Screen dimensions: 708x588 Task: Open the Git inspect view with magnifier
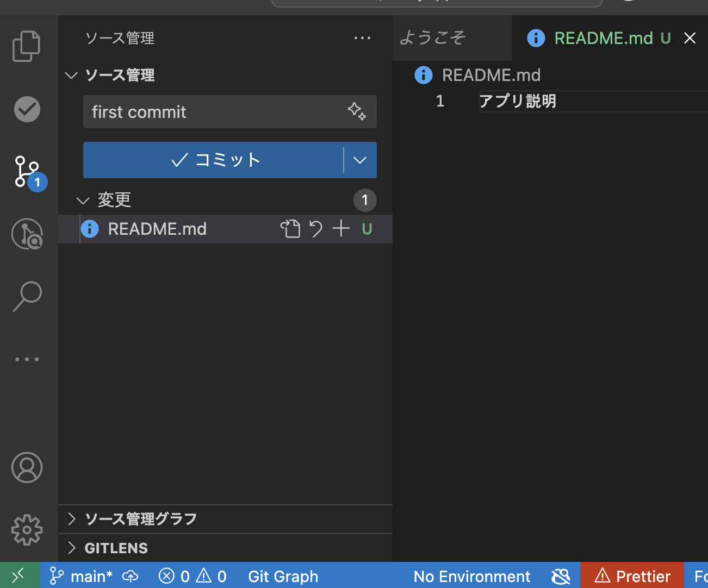pos(27,234)
